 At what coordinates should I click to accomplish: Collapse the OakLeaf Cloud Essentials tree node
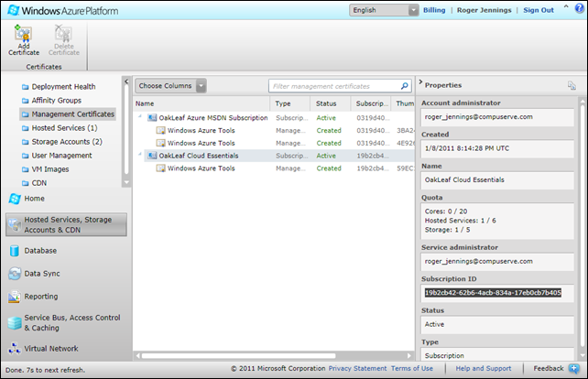(140, 154)
